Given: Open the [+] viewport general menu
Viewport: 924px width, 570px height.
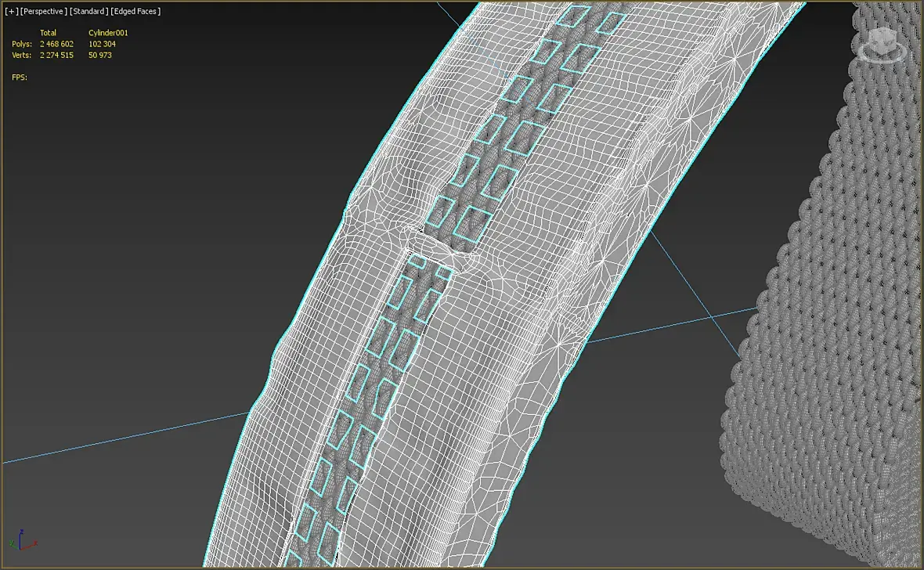Looking at the screenshot, I should (11, 11).
